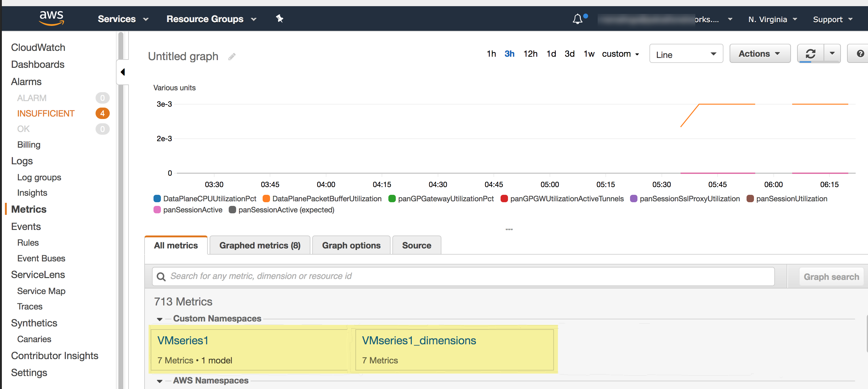868x389 pixels.
Task: Open the Line graph type dropdown
Action: pos(686,54)
